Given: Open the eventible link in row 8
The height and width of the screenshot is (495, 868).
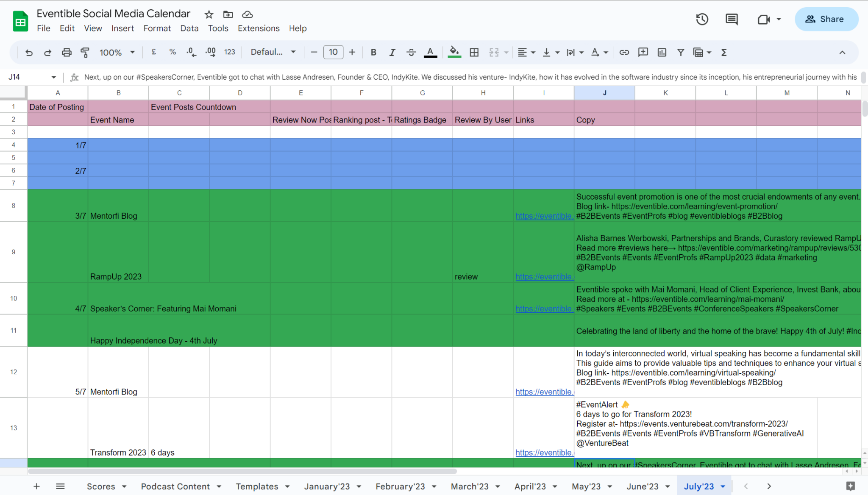Looking at the screenshot, I should click(544, 216).
